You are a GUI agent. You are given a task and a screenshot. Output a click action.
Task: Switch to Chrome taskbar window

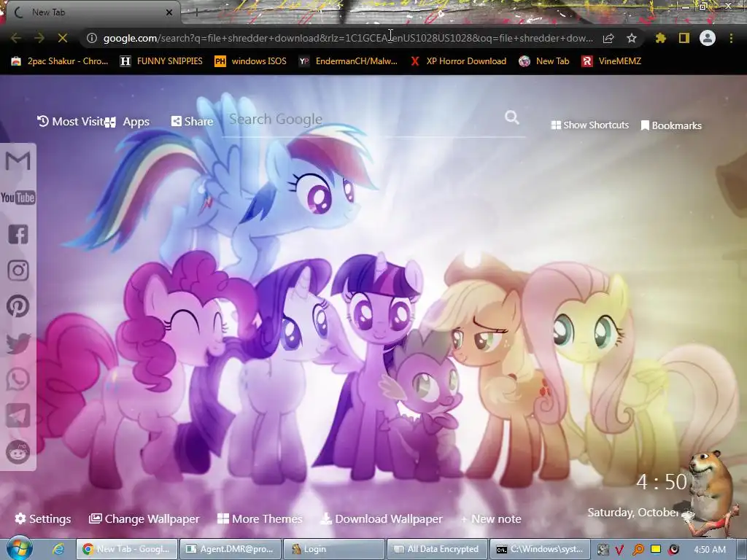[127, 549]
